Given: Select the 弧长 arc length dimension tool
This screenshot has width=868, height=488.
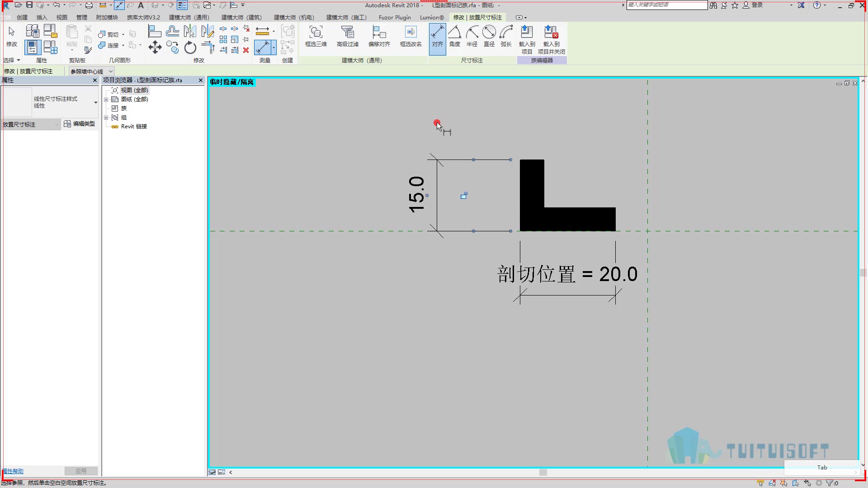Looking at the screenshot, I should pos(506,36).
